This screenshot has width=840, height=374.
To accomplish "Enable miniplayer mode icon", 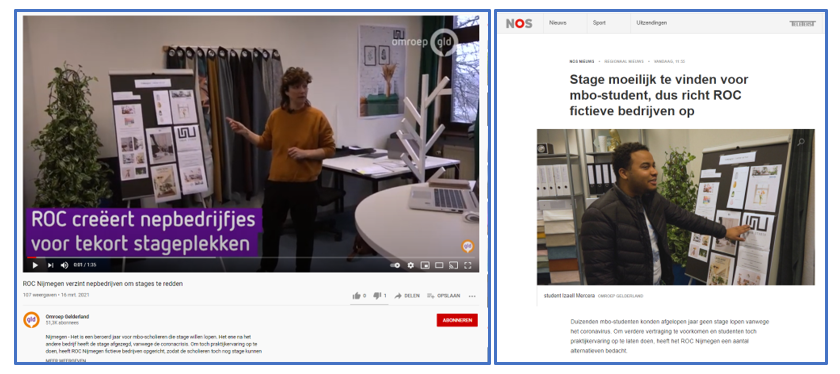I will click(x=425, y=265).
